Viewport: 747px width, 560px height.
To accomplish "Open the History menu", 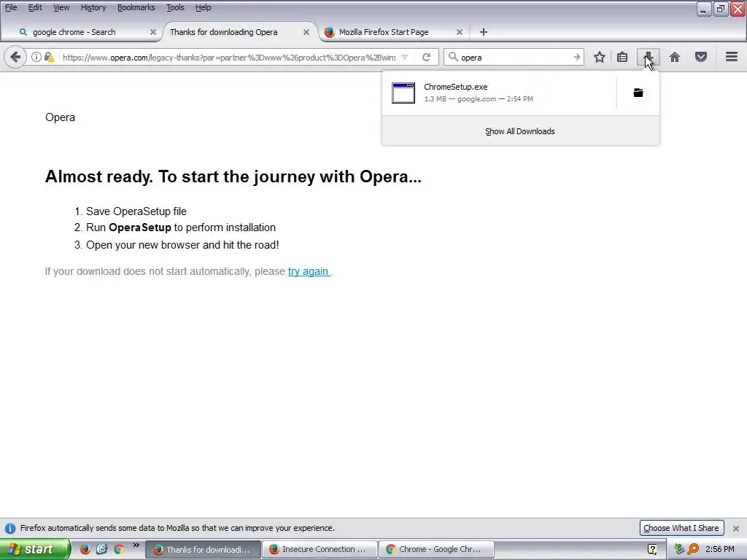I will [x=93, y=7].
